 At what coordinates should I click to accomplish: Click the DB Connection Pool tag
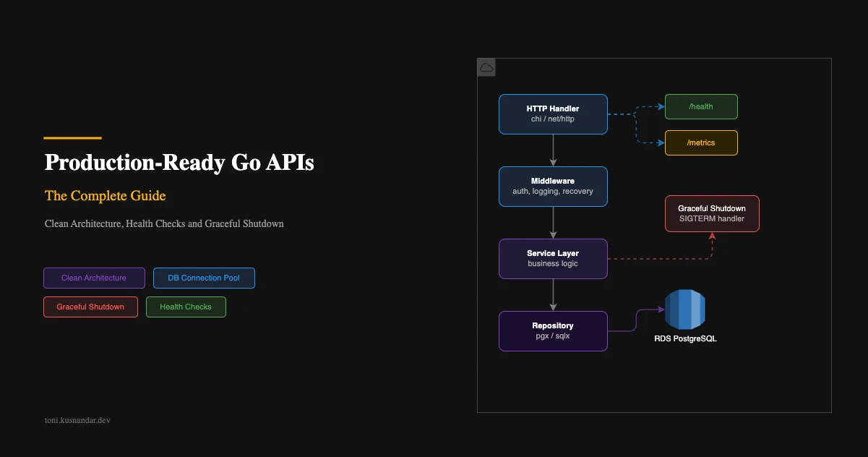tap(204, 278)
